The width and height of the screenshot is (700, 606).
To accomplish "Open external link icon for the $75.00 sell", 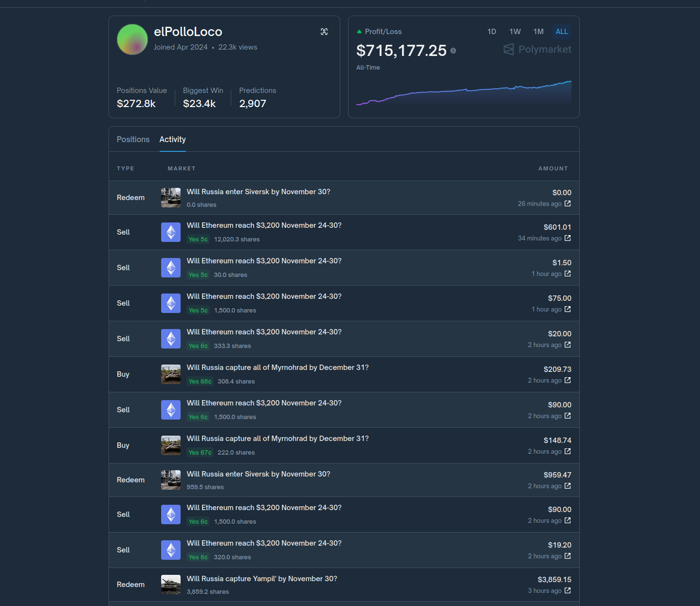I will pos(568,309).
